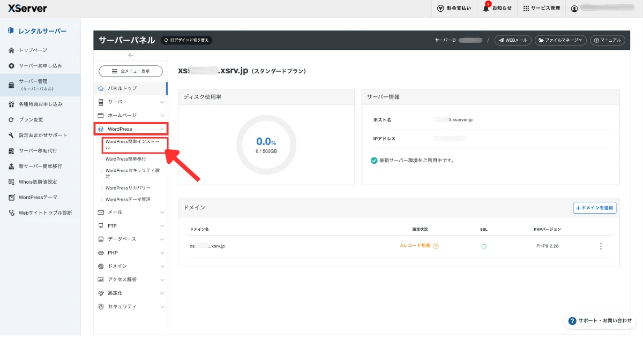Image resolution: width=643 pixels, height=364 pixels.
Task: Click the database icon beside データベース
Action: click(101, 239)
